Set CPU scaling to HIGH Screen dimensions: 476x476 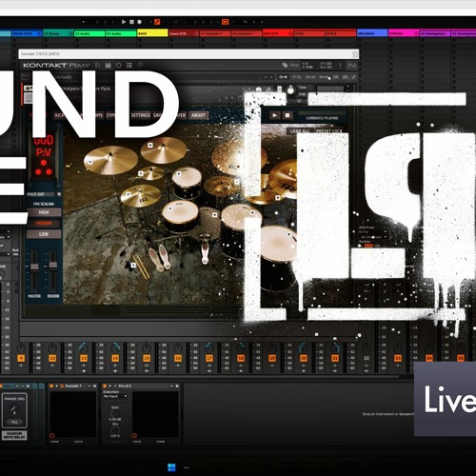tap(44, 212)
